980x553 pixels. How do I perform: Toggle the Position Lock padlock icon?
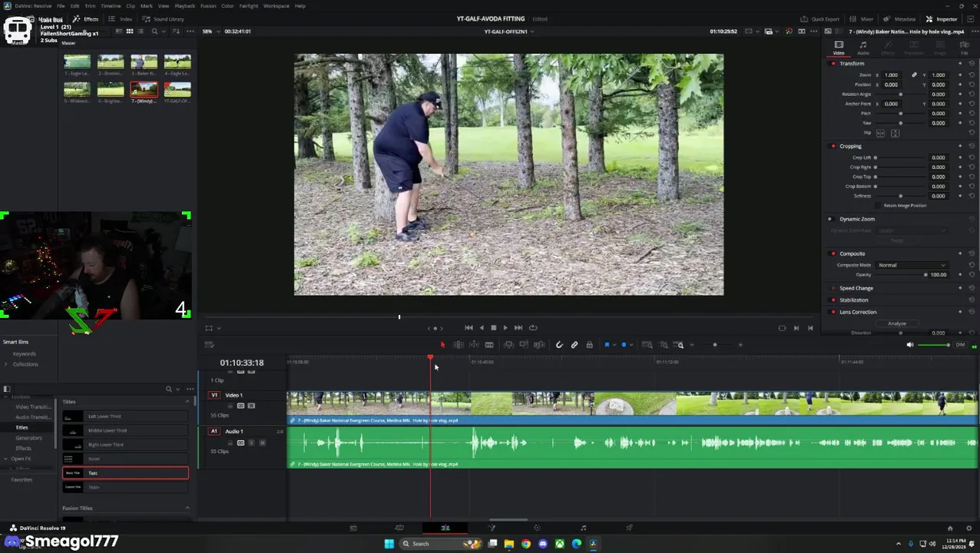pos(589,345)
